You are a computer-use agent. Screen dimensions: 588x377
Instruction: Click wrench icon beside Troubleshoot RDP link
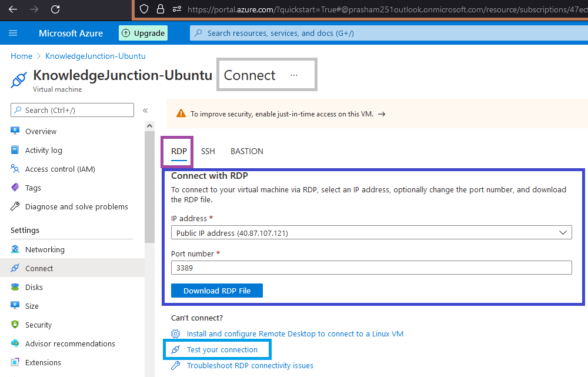pyautogui.click(x=175, y=365)
